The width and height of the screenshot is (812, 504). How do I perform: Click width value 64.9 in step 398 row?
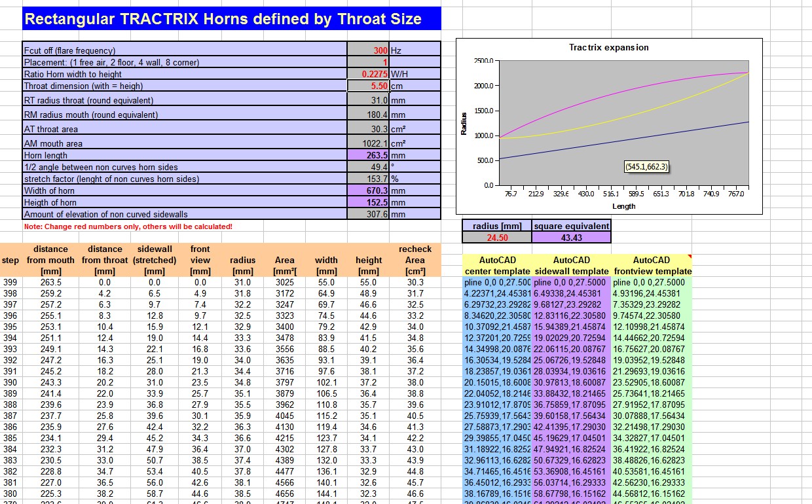click(x=327, y=293)
